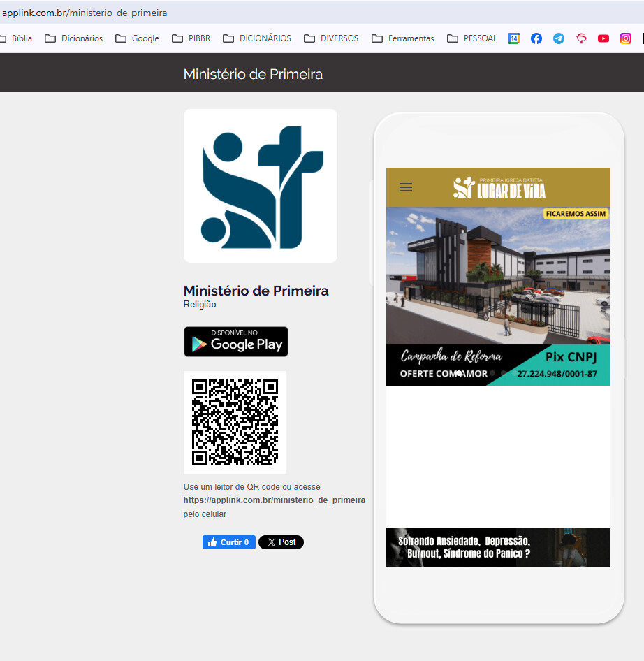
Task: Click the 'Use um leitor de QR code' text
Action: pos(251,487)
